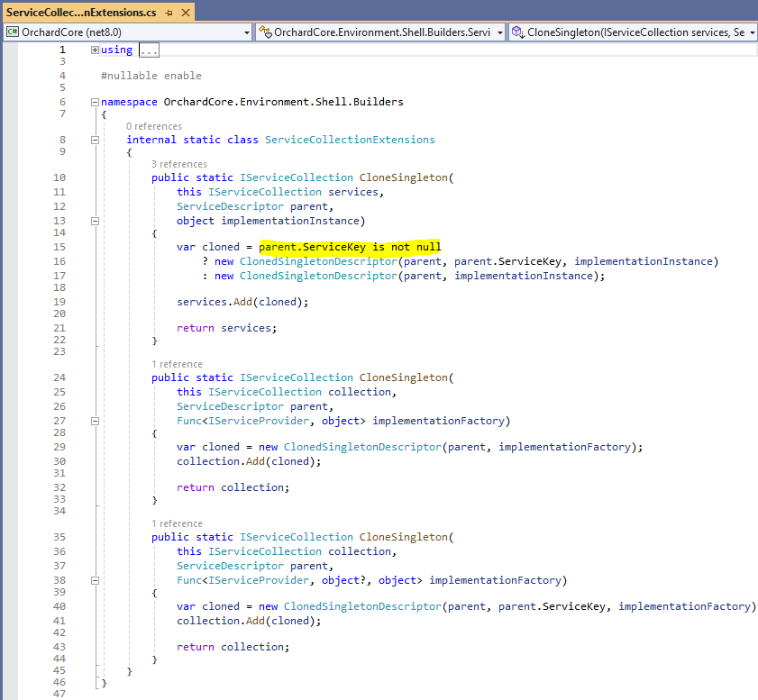Expand the collapsed using region

pos(95,50)
